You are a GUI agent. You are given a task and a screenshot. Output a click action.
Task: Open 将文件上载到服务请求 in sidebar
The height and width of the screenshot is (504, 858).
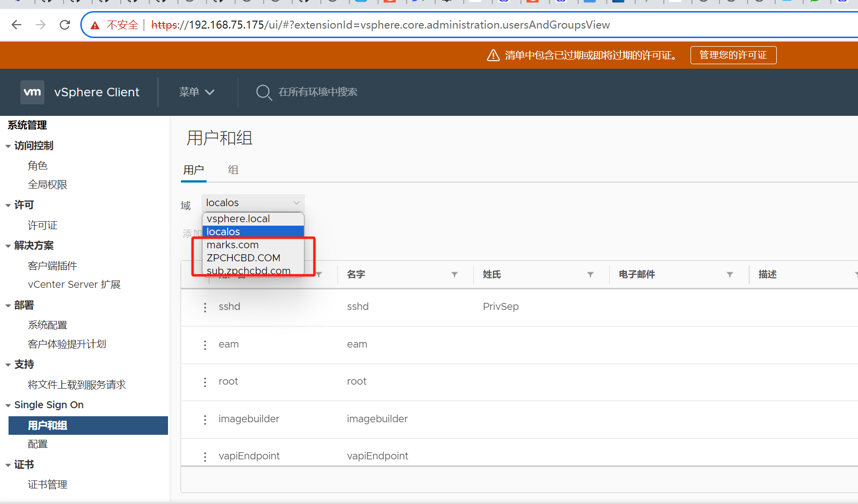click(x=77, y=385)
